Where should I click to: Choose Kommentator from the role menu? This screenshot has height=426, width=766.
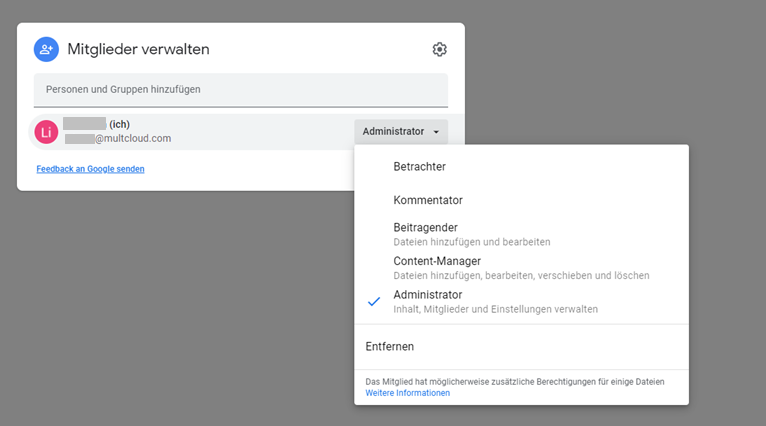tap(428, 200)
